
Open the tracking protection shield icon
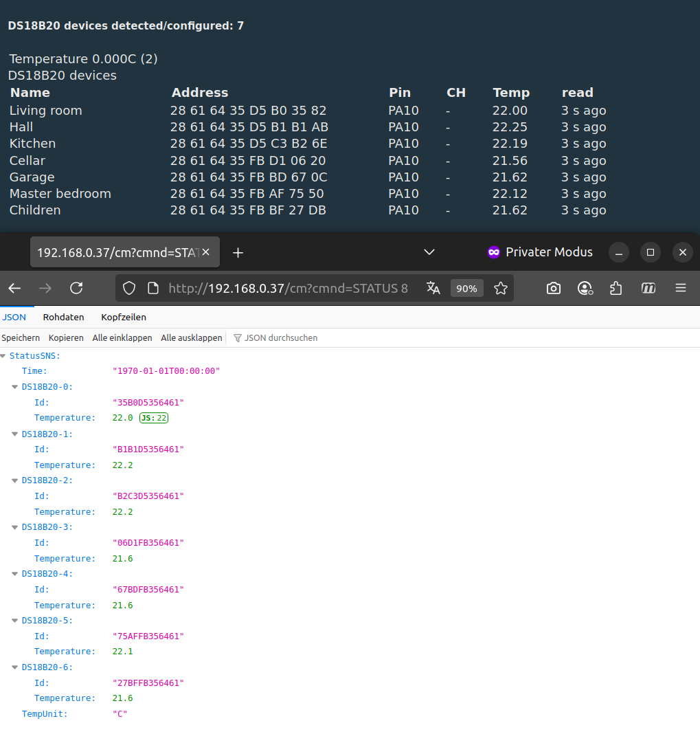click(129, 289)
